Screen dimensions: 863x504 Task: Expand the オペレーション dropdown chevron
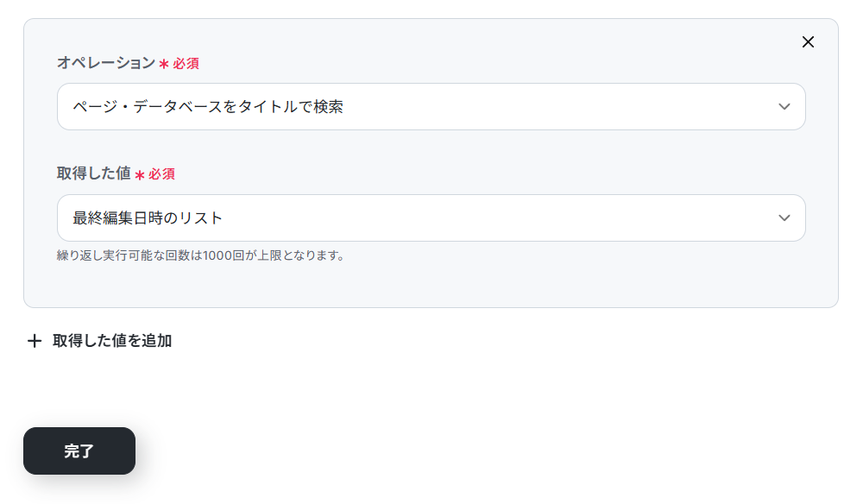(x=784, y=107)
